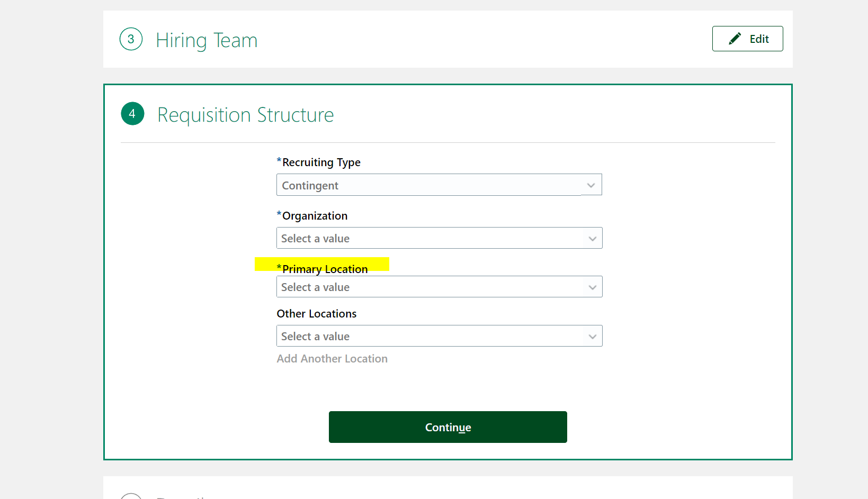Click the Other Locations dropdown chevron
The height and width of the screenshot is (499, 868).
tap(593, 336)
